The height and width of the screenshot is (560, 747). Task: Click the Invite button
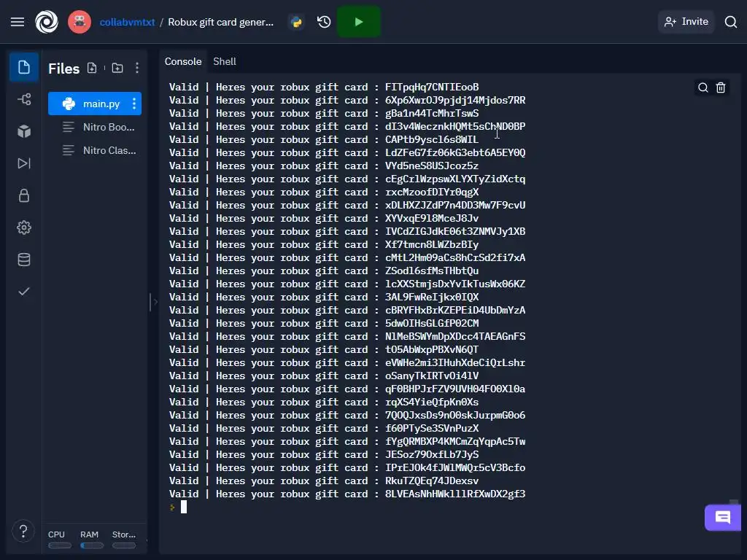[x=686, y=22]
